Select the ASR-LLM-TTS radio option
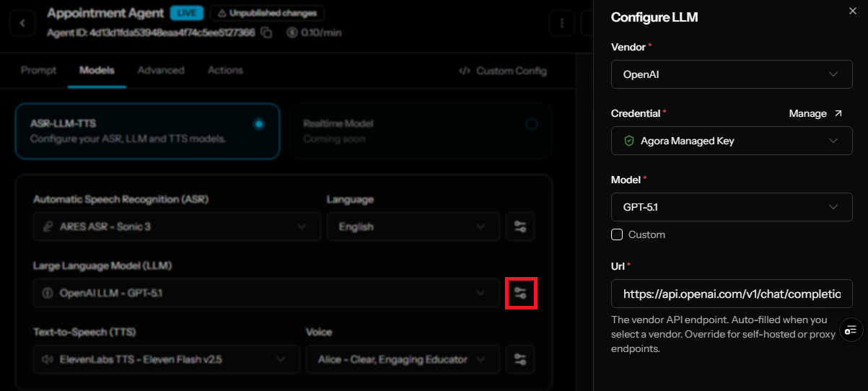This screenshot has width=868, height=391. 259,124
